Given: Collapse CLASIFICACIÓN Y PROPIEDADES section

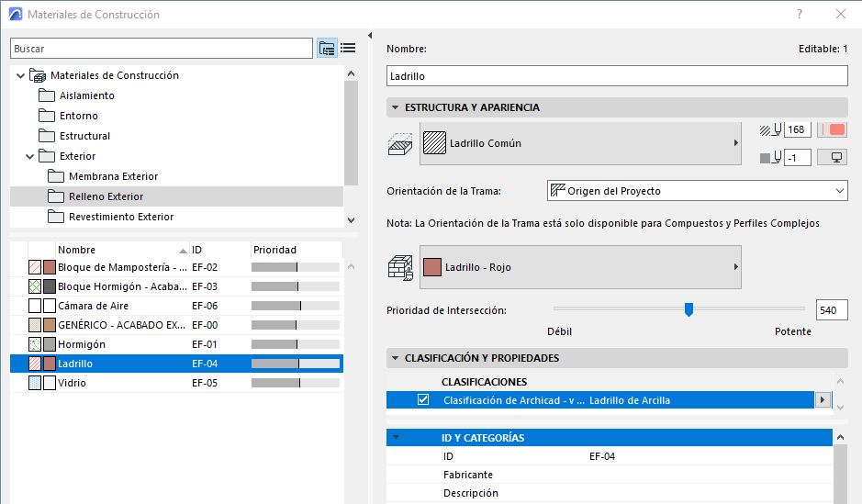Looking at the screenshot, I should point(395,358).
